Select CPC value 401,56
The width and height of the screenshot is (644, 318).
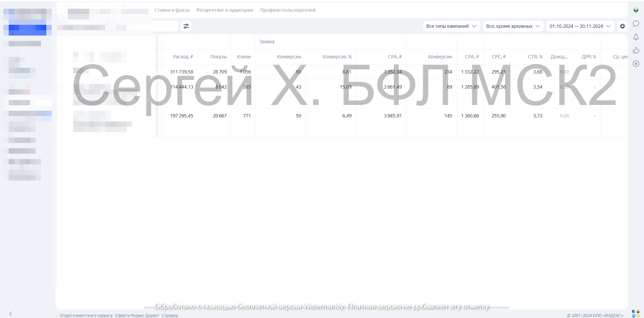498,87
